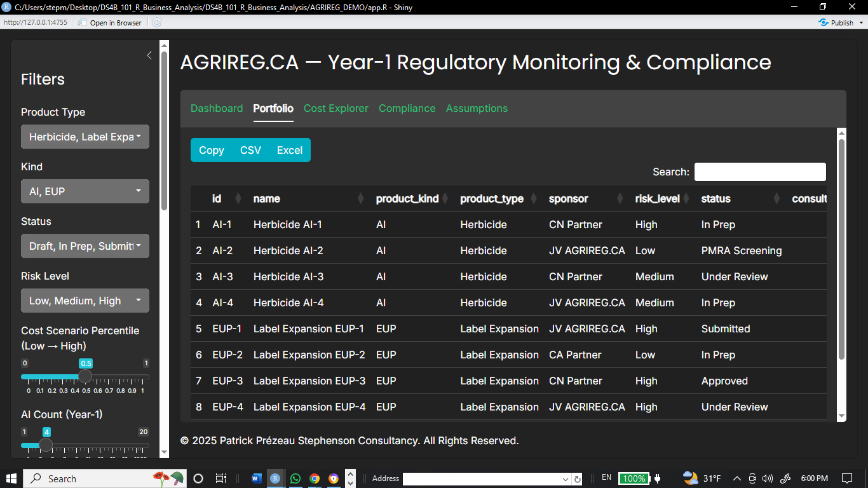This screenshot has height=488, width=868.
Task: Click the Open in Browser icon
Action: (81, 22)
